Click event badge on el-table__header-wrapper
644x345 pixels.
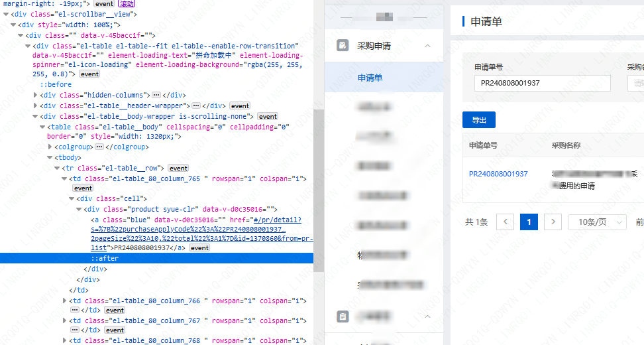click(240, 105)
